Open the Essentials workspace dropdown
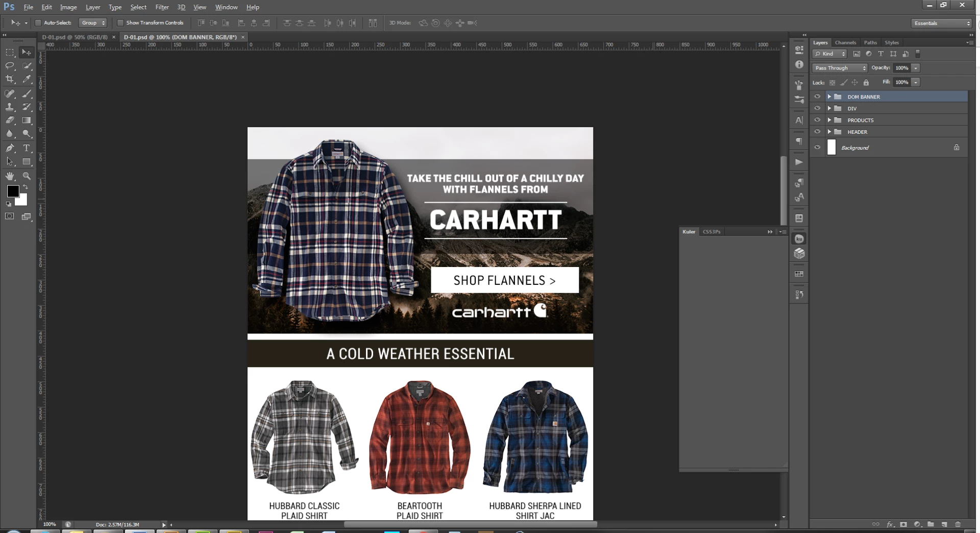The width and height of the screenshot is (980, 533). pos(942,23)
